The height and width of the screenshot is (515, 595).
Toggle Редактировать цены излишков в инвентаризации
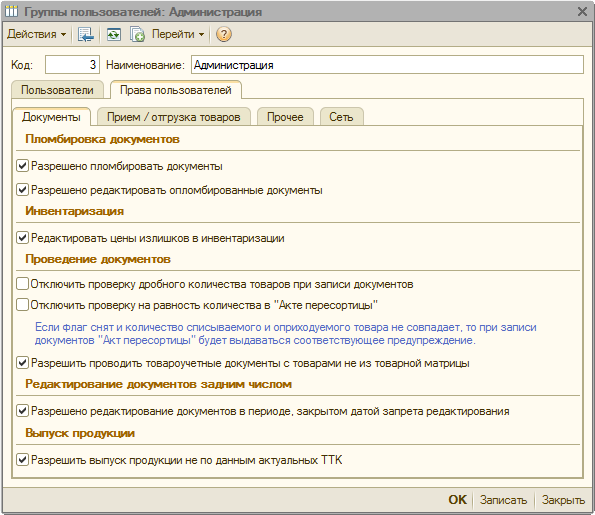click(22, 238)
